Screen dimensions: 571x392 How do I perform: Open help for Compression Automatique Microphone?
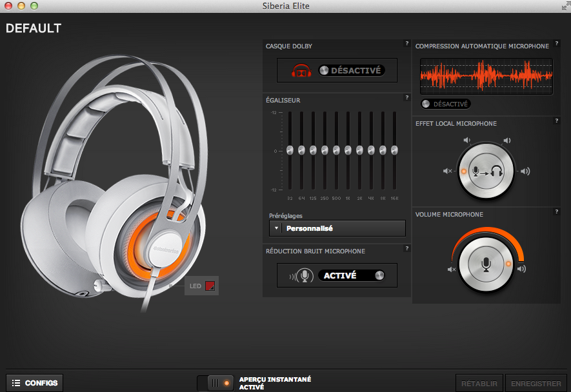(x=556, y=43)
